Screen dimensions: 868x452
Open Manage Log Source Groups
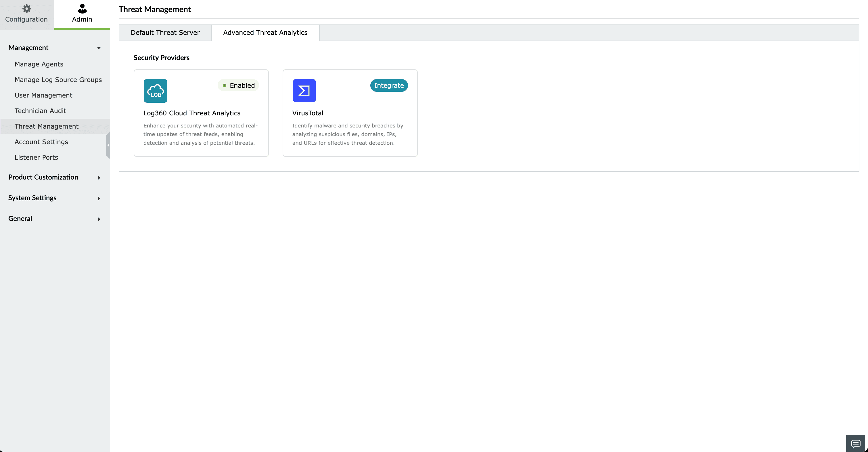click(58, 80)
